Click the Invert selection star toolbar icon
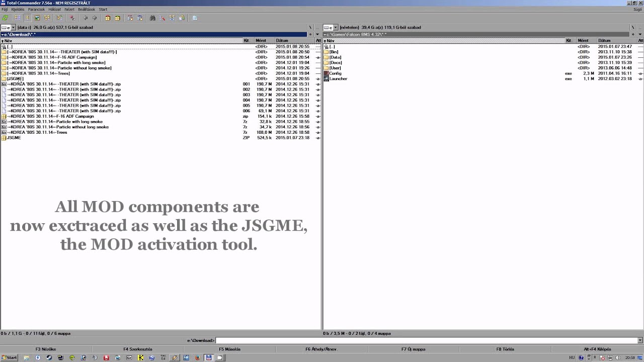The width and height of the screenshot is (644, 362). 72,18
